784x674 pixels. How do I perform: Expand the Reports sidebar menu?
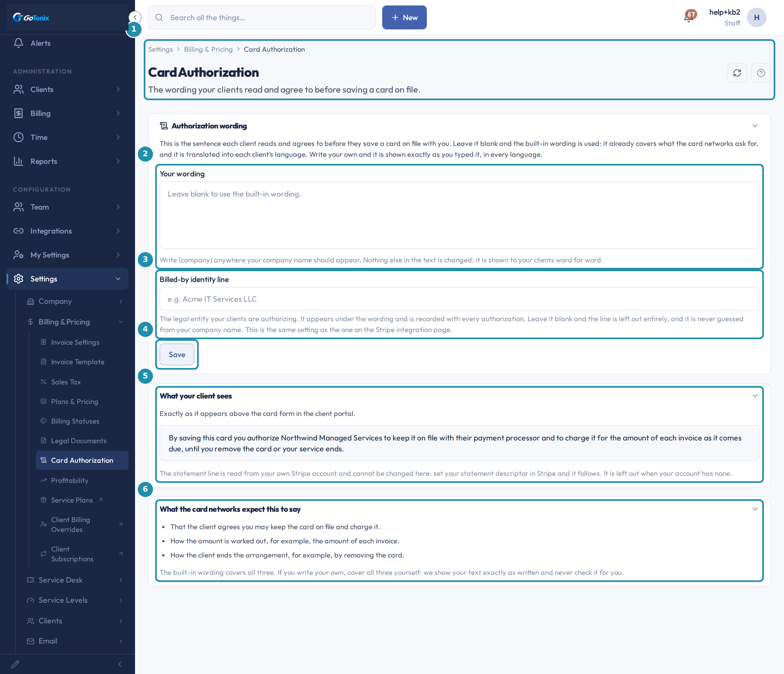click(67, 161)
